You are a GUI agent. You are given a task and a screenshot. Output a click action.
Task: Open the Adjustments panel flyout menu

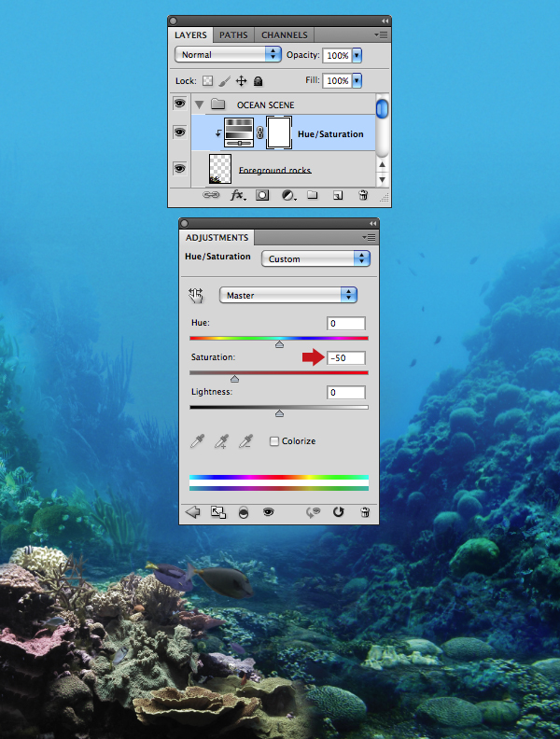pos(369,237)
